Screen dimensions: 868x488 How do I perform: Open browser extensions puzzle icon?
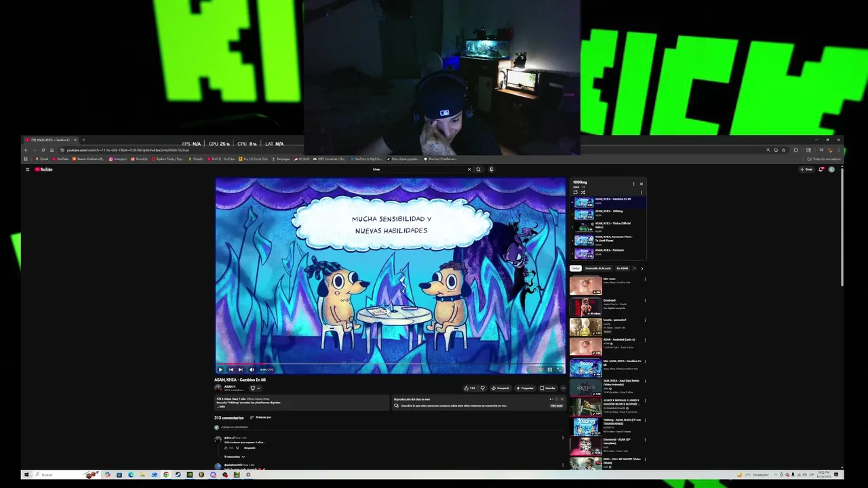[796, 150]
